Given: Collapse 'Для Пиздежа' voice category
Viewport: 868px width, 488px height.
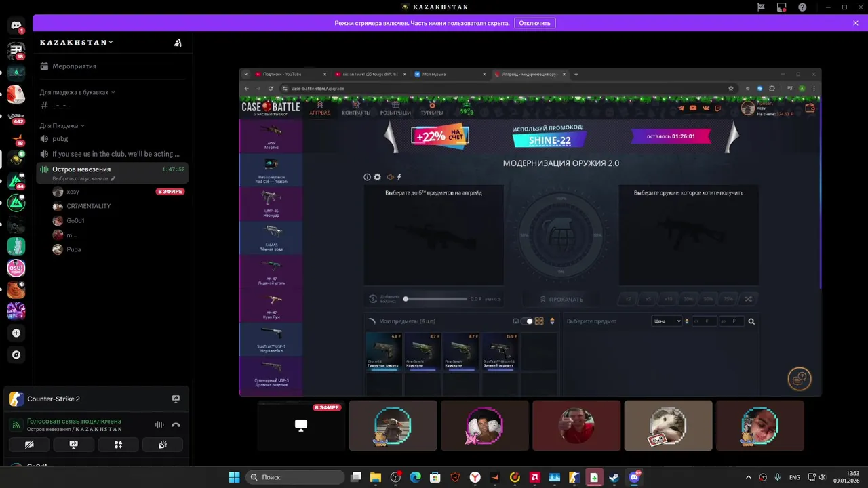Looking at the screenshot, I should [x=62, y=125].
